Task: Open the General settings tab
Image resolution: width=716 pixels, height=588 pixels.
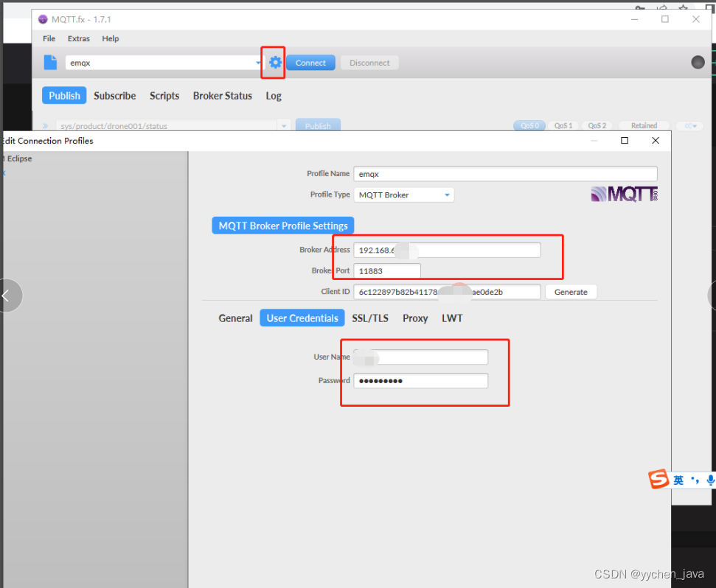Action: coord(235,318)
